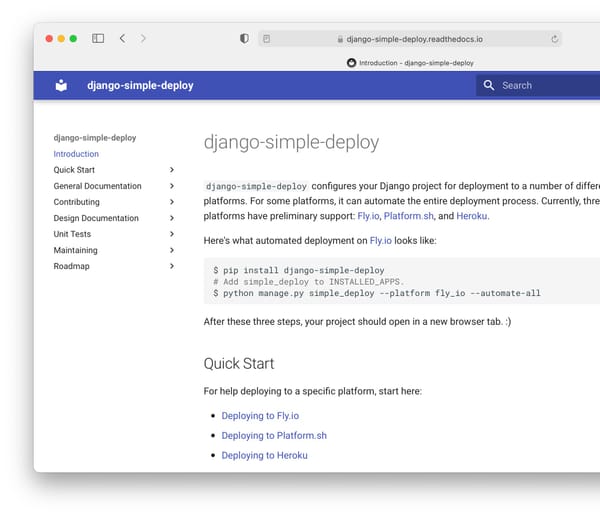Open Quick Start in the sidebar
The image size is (600, 517).
(74, 170)
